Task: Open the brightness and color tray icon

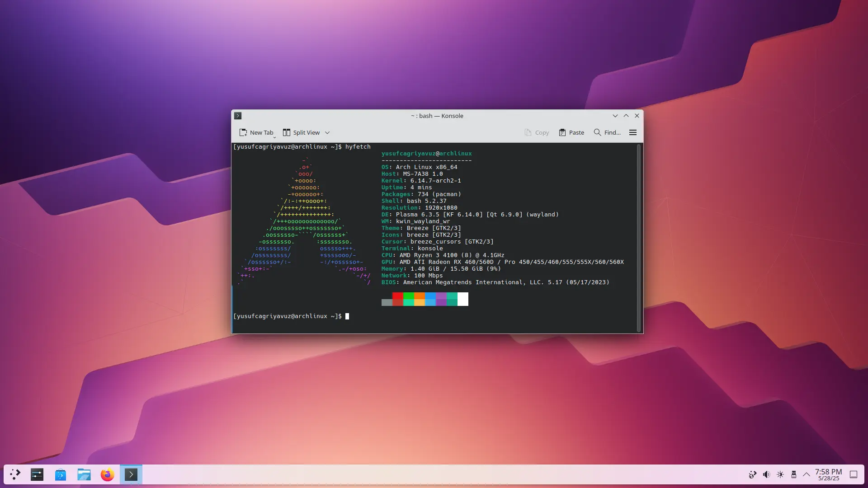Action: 780,474
